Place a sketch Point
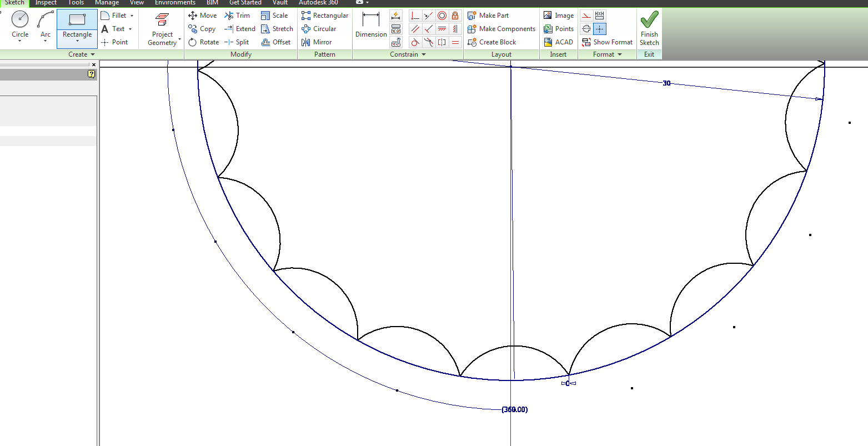The width and height of the screenshot is (868, 446). (114, 42)
